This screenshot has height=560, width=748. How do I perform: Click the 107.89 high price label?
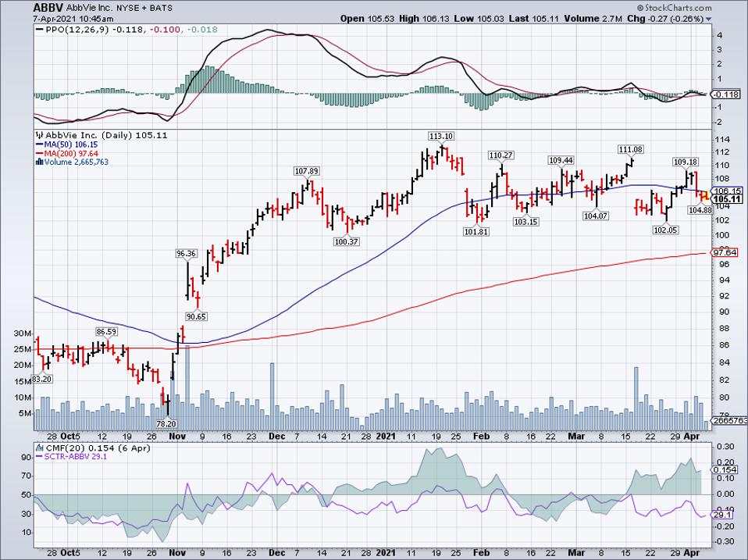click(306, 171)
